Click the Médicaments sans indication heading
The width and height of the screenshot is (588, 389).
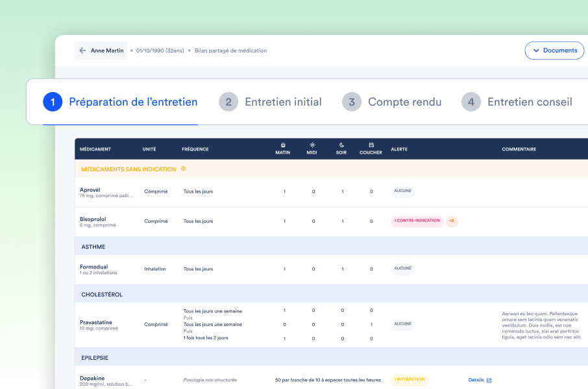129,169
